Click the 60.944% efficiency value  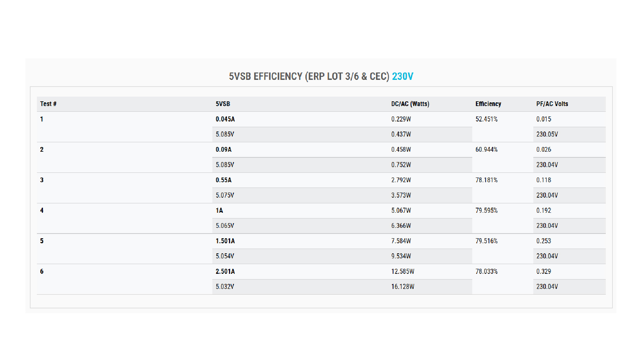click(x=486, y=150)
